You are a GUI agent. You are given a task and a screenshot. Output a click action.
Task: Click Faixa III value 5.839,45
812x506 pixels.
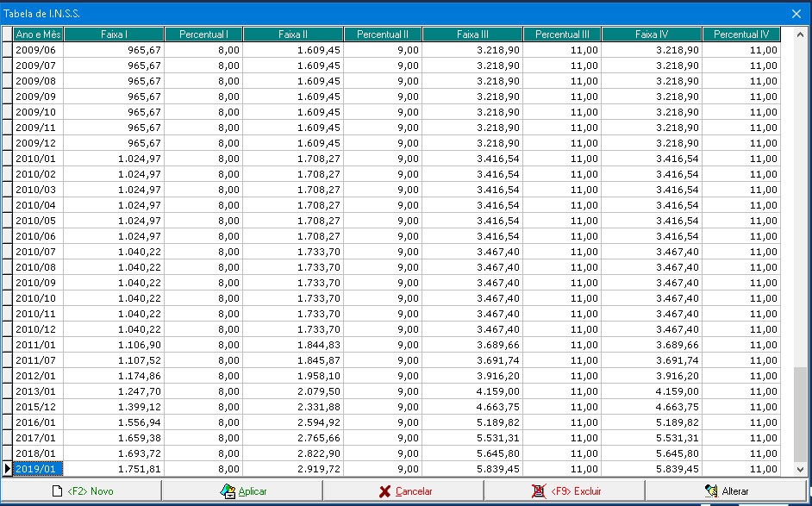pyautogui.click(x=472, y=469)
